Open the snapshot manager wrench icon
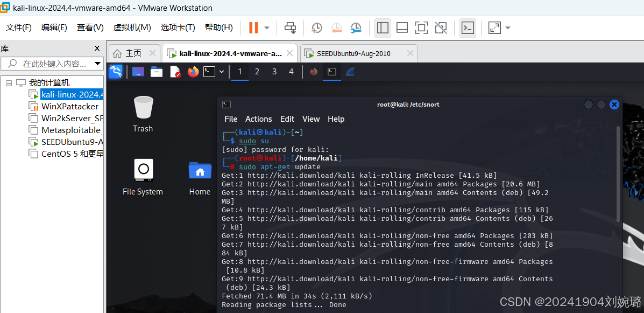 pos(356,27)
